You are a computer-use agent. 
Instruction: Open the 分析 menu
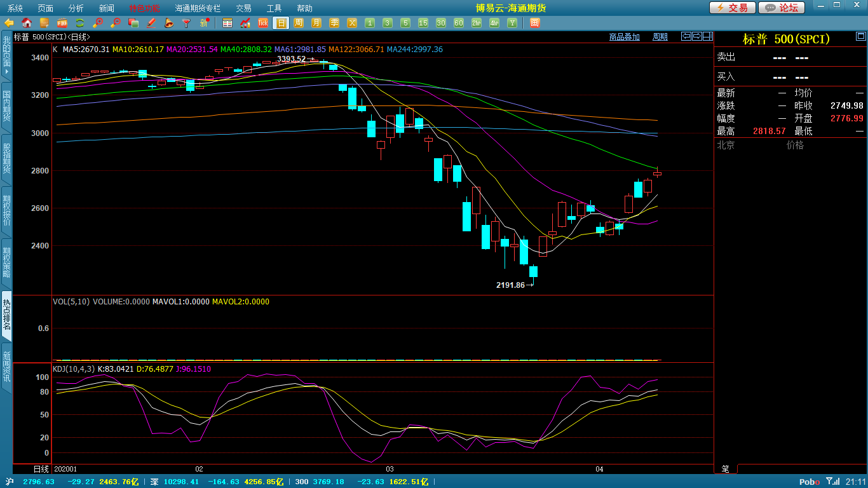pos(76,8)
